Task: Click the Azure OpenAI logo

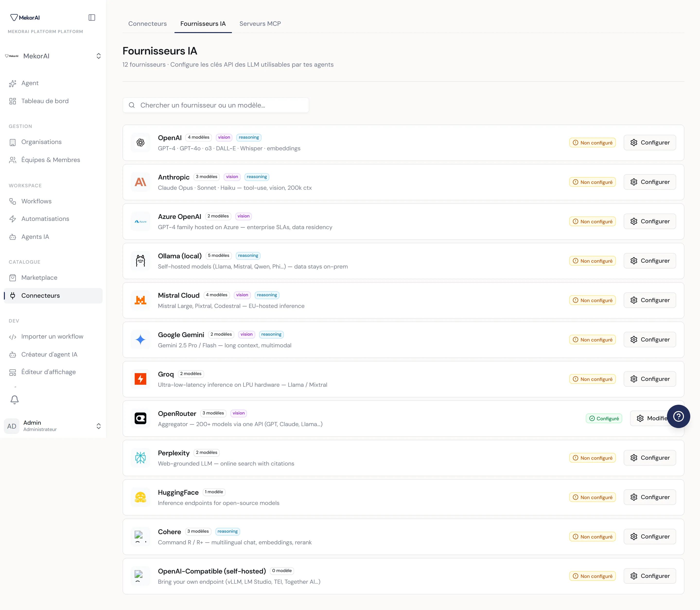Action: [140, 222]
